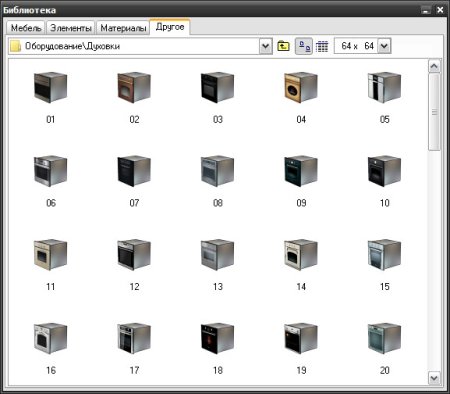Select oven model 01 thumbnail
The image size is (450, 394).
[x=51, y=87]
